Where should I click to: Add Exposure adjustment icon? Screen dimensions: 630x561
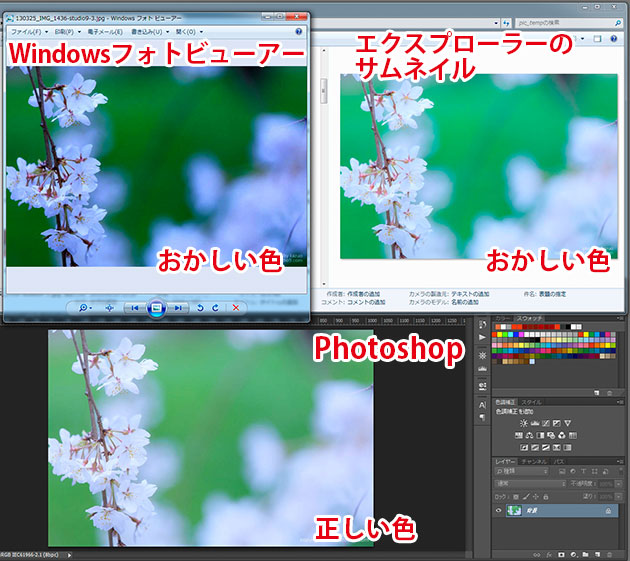(557, 424)
